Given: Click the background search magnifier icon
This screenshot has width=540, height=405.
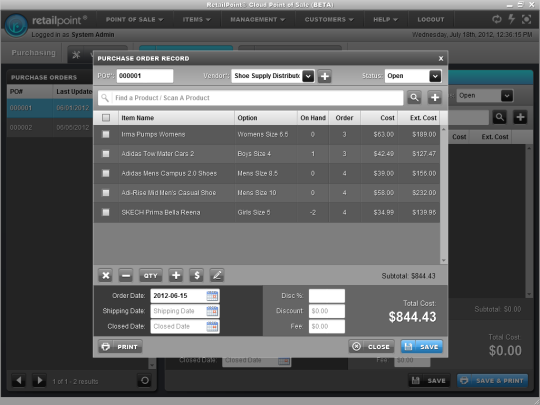Looking at the screenshot, I should 499,117.
